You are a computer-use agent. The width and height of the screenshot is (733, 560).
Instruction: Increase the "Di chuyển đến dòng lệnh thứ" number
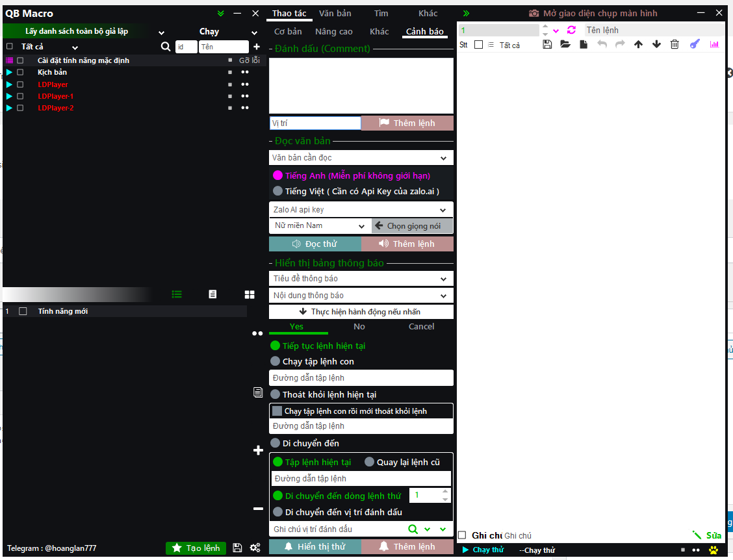click(x=445, y=492)
